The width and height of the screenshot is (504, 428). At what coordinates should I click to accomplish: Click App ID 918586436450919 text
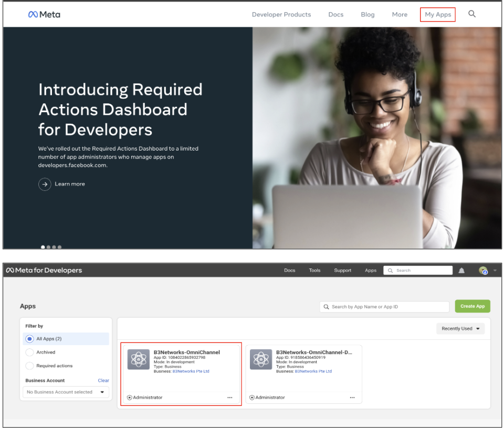(x=301, y=357)
